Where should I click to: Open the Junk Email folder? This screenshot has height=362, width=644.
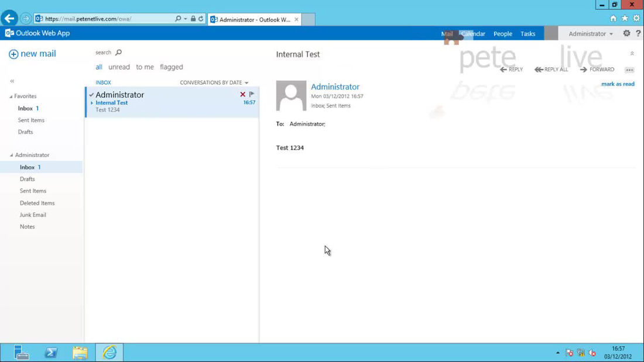33,215
